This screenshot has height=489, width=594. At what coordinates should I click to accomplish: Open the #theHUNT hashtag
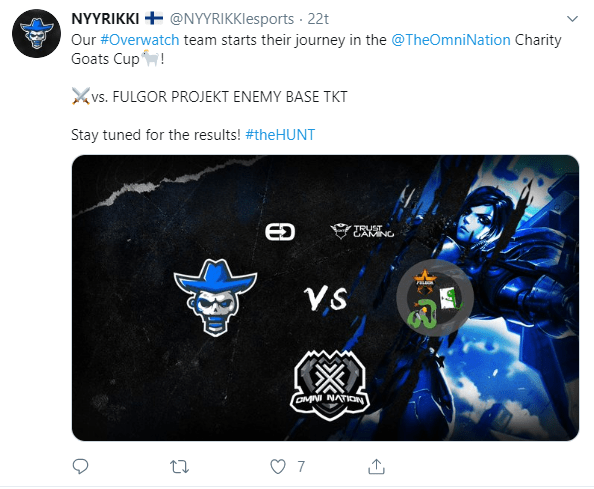(x=280, y=135)
